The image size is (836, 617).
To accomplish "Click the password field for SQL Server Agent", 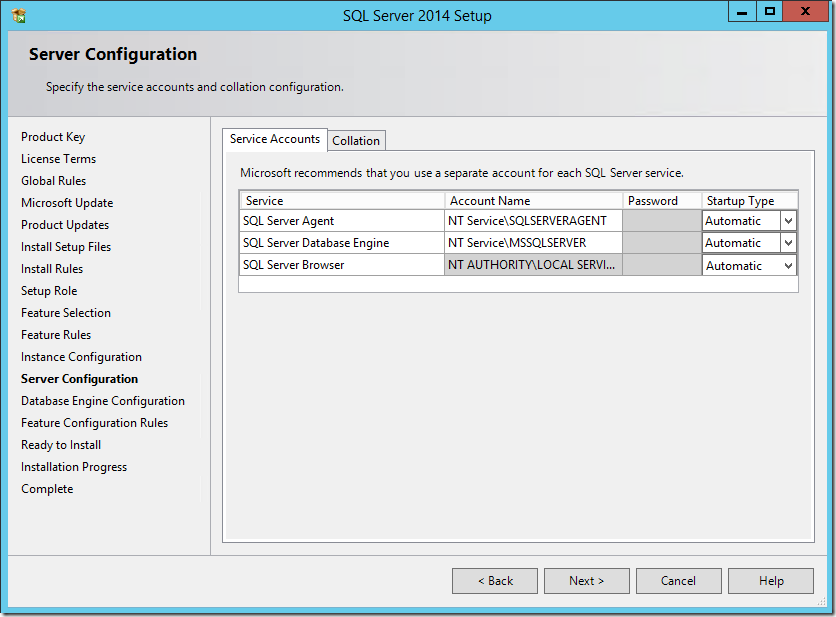I will (662, 221).
